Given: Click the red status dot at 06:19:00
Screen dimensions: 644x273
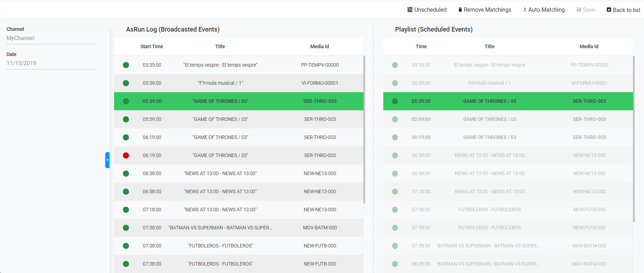Looking at the screenshot, I should 126,155.
